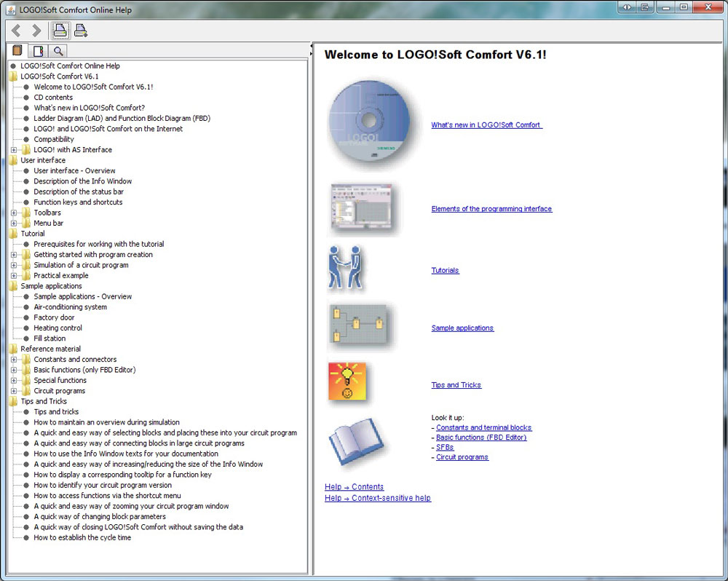This screenshot has height=581, width=728.
Task: Select the Factory door topic
Action: click(x=54, y=317)
